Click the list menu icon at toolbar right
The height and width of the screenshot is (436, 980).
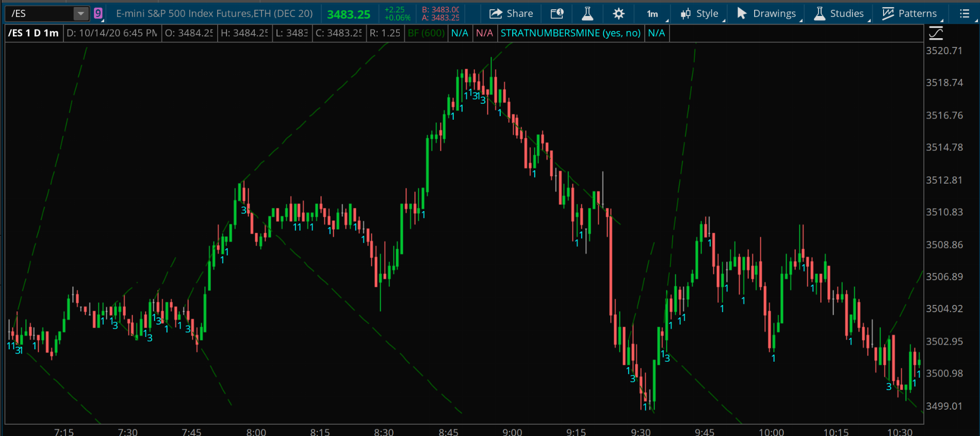[x=965, y=13]
